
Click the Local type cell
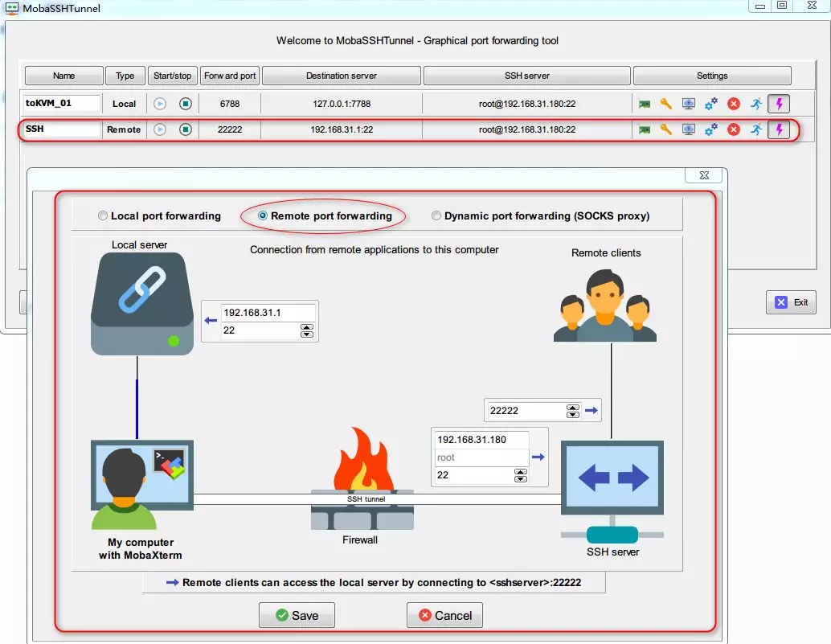tap(124, 104)
